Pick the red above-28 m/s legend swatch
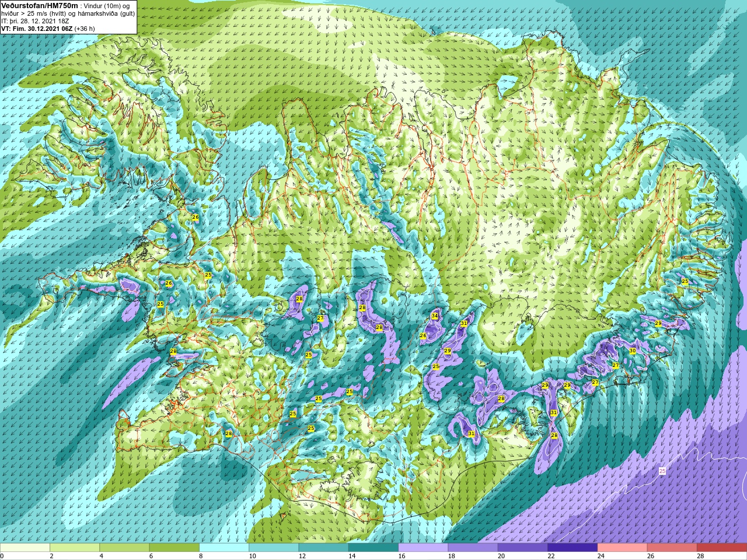The width and height of the screenshot is (747, 560). pos(721,548)
